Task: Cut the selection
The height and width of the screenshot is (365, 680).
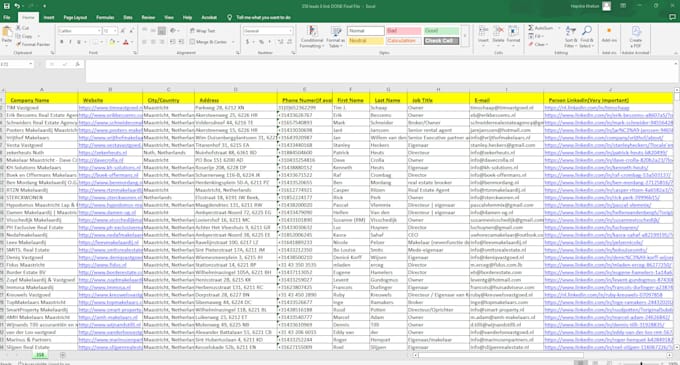Action: tap(23, 28)
